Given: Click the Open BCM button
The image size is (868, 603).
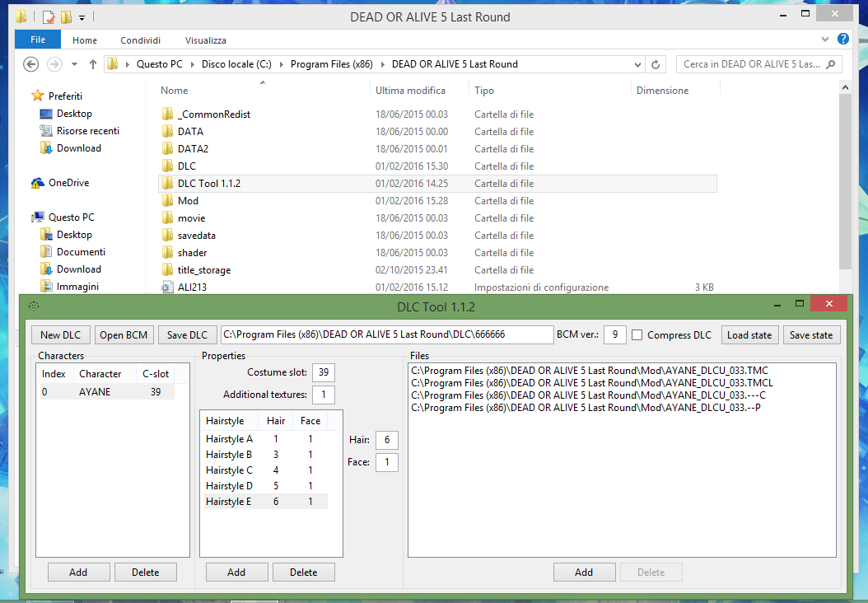Looking at the screenshot, I should tap(124, 335).
